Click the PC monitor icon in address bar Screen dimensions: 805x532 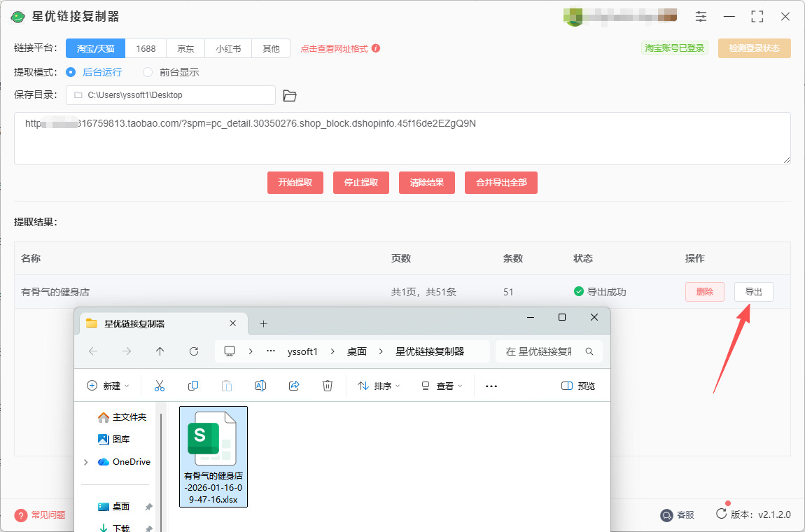pyautogui.click(x=230, y=351)
